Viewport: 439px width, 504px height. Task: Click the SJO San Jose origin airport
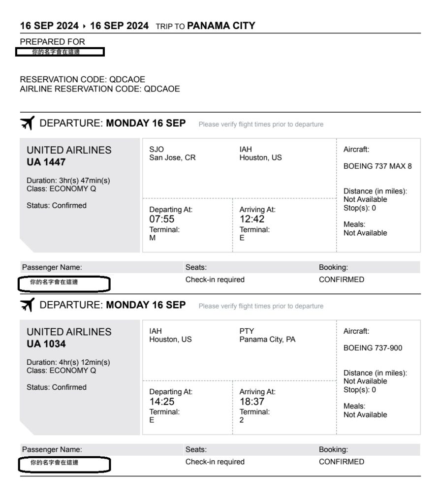(172, 154)
